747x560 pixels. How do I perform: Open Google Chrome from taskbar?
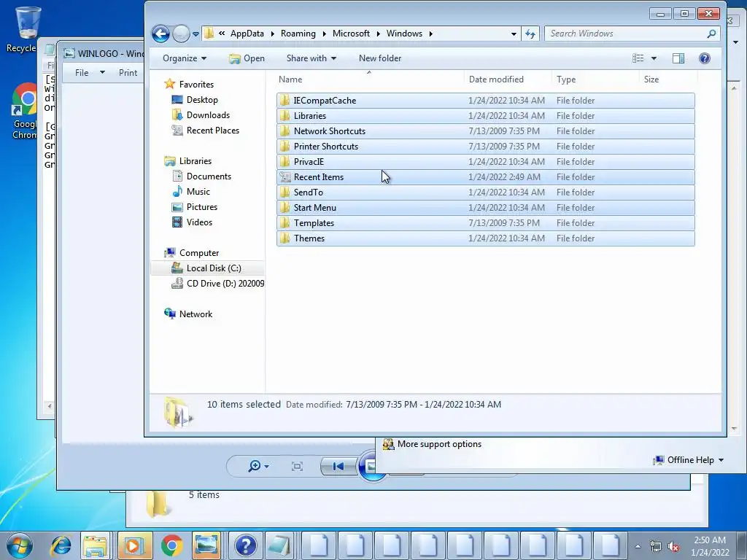point(171,545)
